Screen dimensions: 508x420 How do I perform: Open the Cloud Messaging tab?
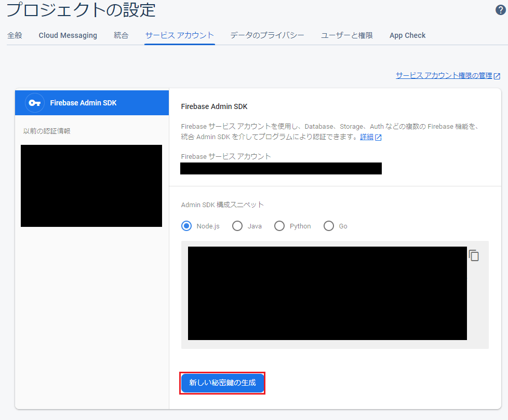(x=68, y=35)
